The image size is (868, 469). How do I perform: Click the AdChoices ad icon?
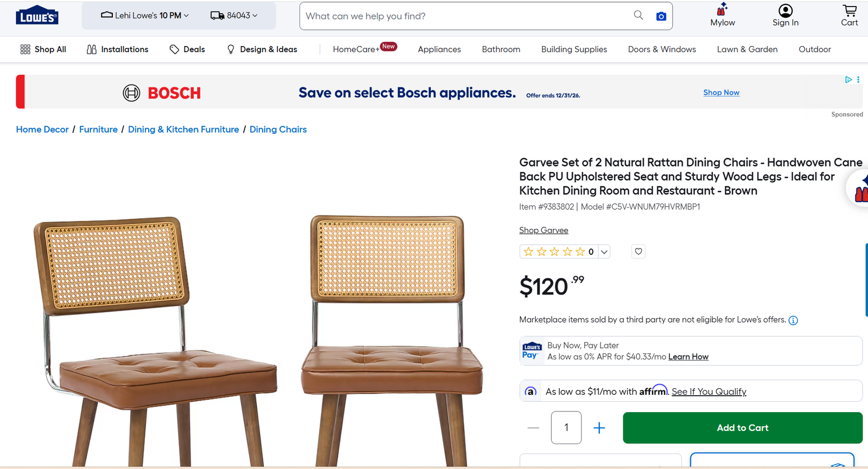[x=848, y=80]
